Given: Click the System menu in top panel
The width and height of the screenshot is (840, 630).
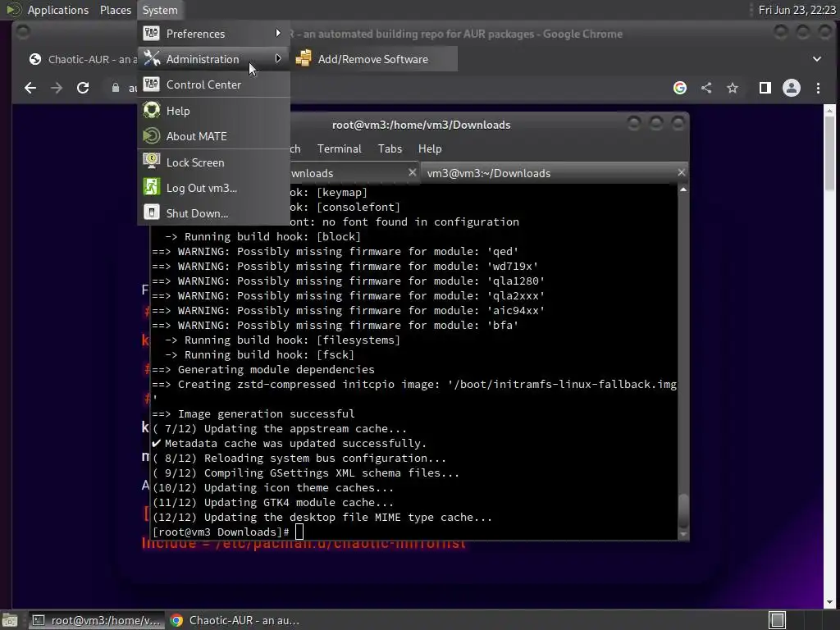Looking at the screenshot, I should pyautogui.click(x=160, y=10).
